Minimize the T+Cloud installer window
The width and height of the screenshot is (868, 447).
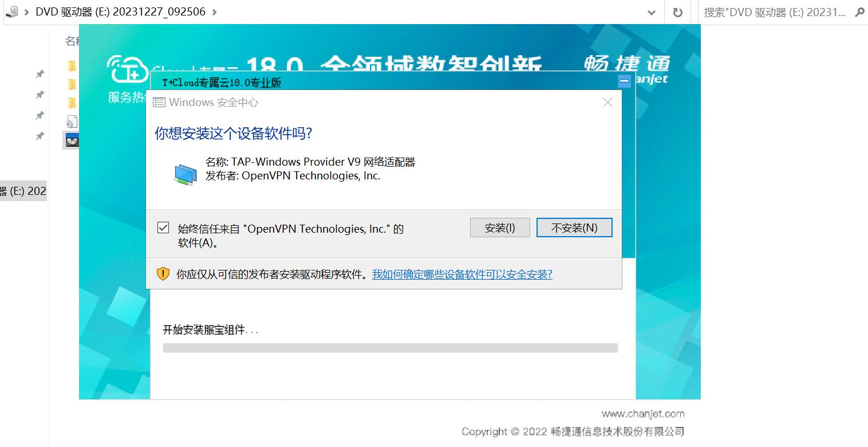pos(625,81)
